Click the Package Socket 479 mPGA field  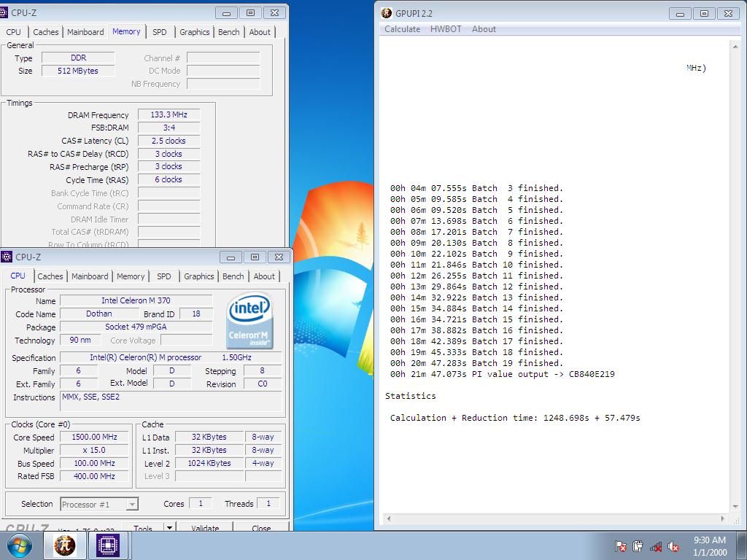tap(136, 327)
